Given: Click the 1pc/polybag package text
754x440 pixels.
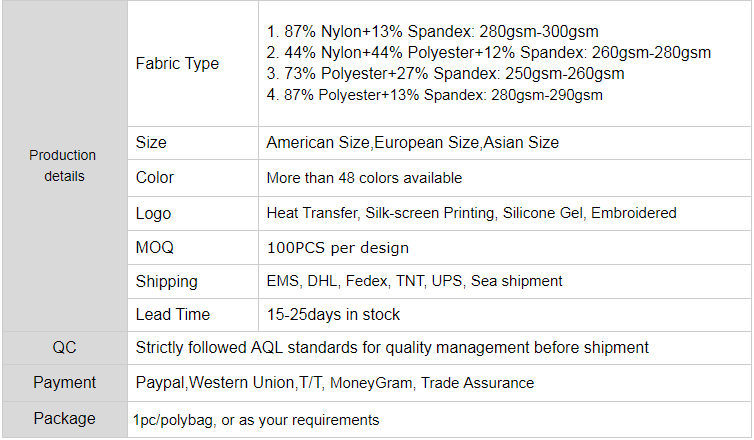Looking at the screenshot, I should pyautogui.click(x=255, y=420).
